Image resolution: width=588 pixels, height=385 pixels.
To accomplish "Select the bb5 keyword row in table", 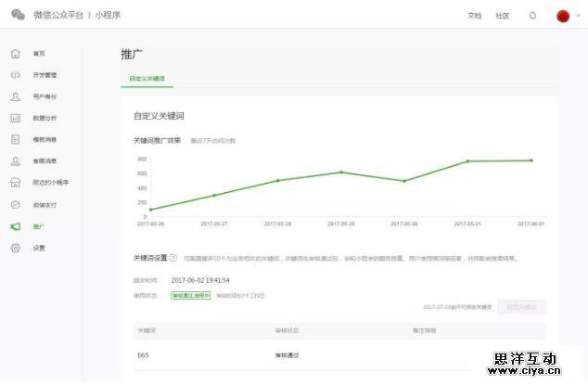I will click(x=145, y=355).
